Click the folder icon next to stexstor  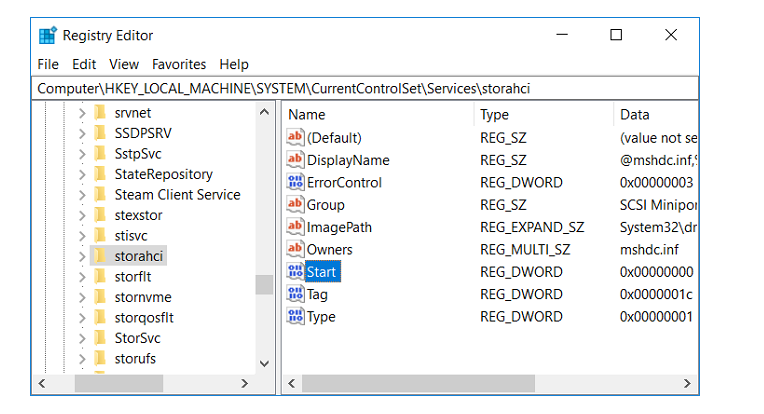100,215
